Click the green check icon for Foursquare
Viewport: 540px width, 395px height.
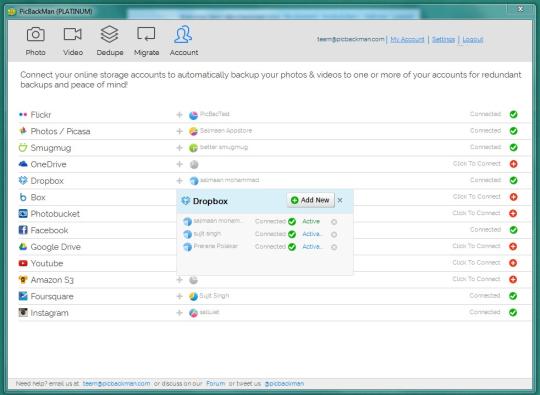(x=513, y=296)
